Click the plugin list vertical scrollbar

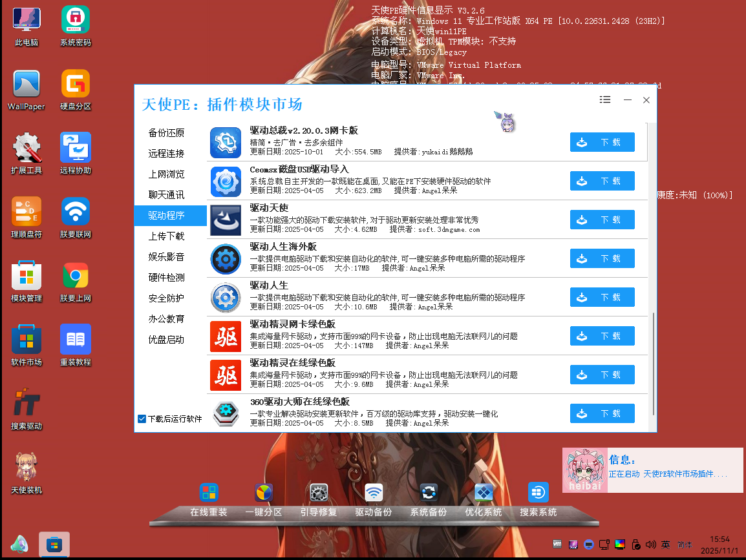[x=654, y=362]
